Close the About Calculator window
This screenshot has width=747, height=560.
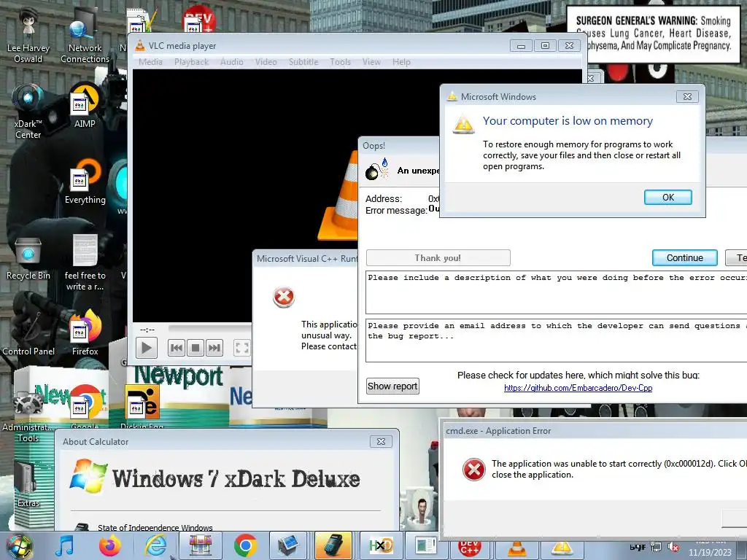click(381, 441)
